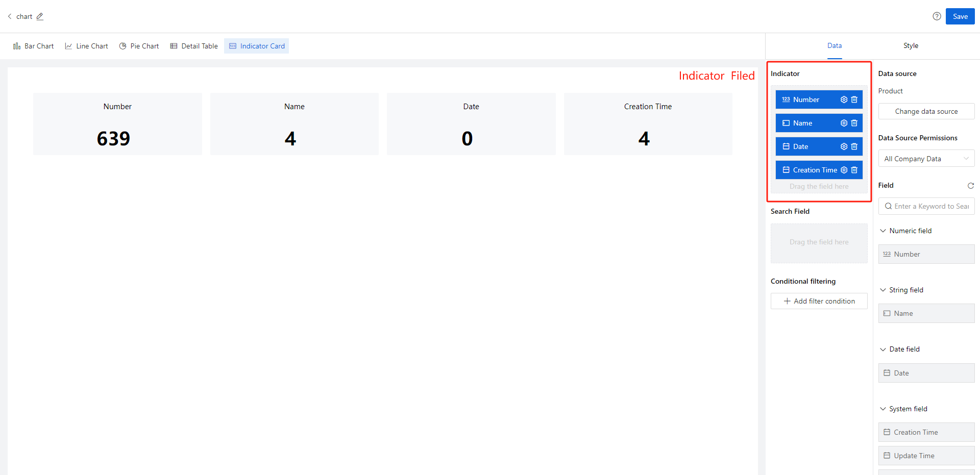The width and height of the screenshot is (980, 475).
Task: Delete the Number indicator field
Action: pos(854,99)
